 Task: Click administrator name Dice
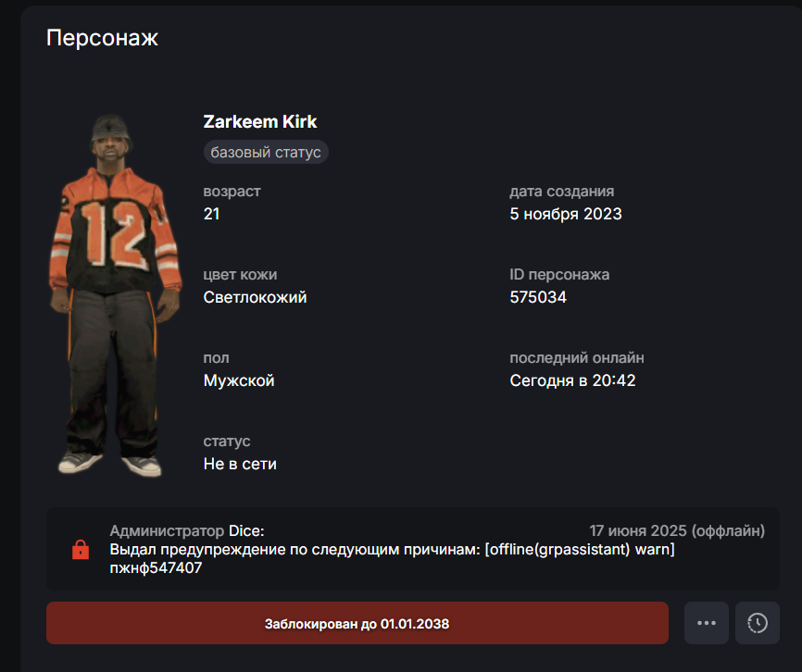pos(244,531)
